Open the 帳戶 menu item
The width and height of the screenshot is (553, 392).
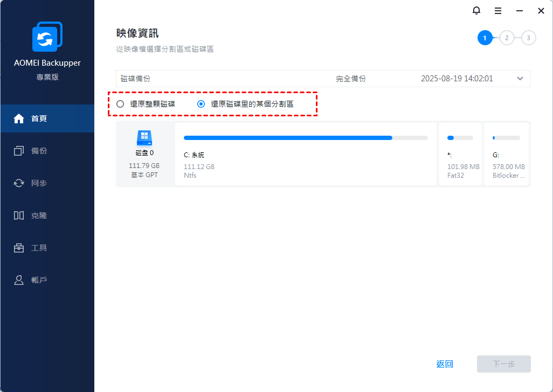[x=47, y=280]
